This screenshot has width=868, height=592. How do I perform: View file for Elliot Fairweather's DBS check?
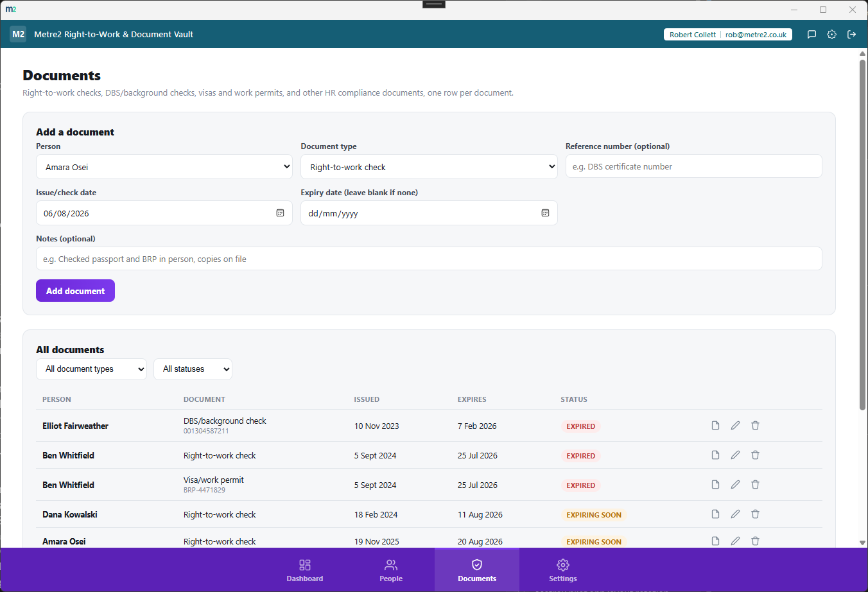715,426
